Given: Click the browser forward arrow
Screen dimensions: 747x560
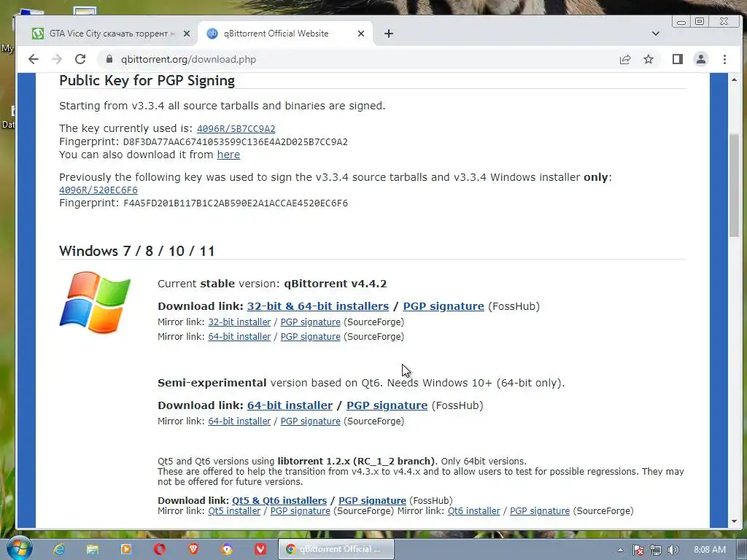Looking at the screenshot, I should tap(57, 59).
